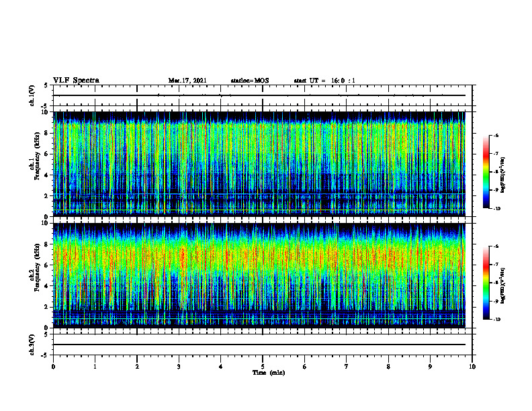Click the 'VLF Spectra' title text

tap(76, 81)
